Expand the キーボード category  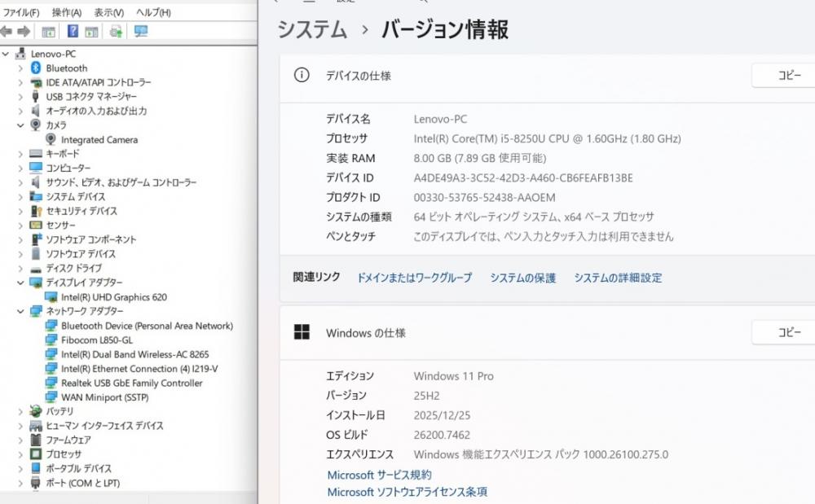coord(20,154)
